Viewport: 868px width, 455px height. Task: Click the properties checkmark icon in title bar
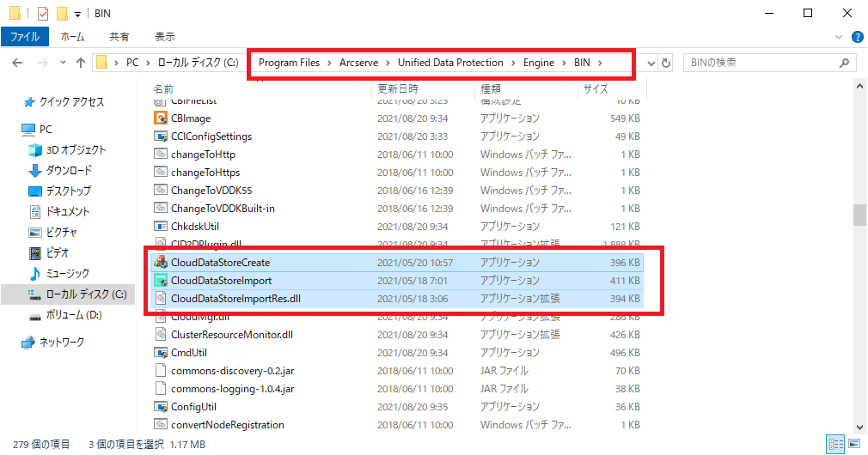click(x=43, y=13)
